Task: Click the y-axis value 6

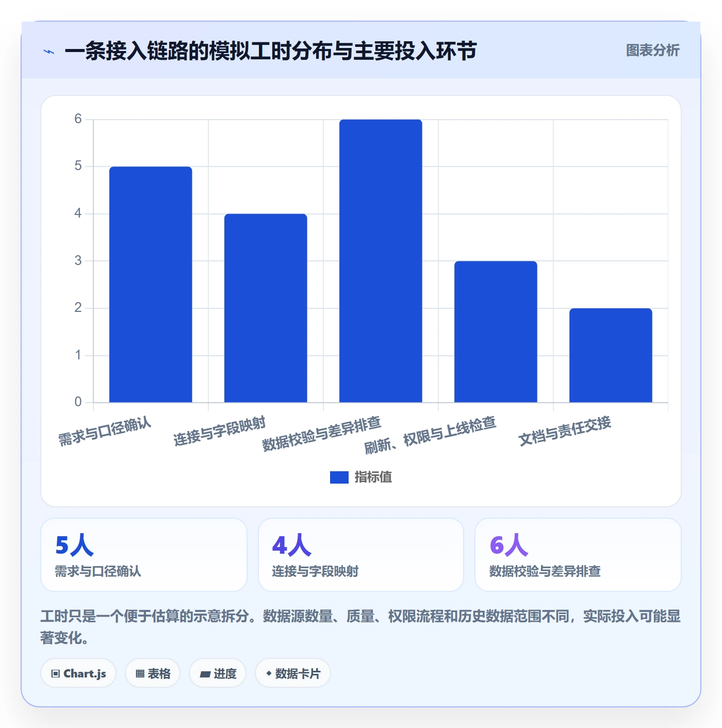Action: pyautogui.click(x=78, y=119)
